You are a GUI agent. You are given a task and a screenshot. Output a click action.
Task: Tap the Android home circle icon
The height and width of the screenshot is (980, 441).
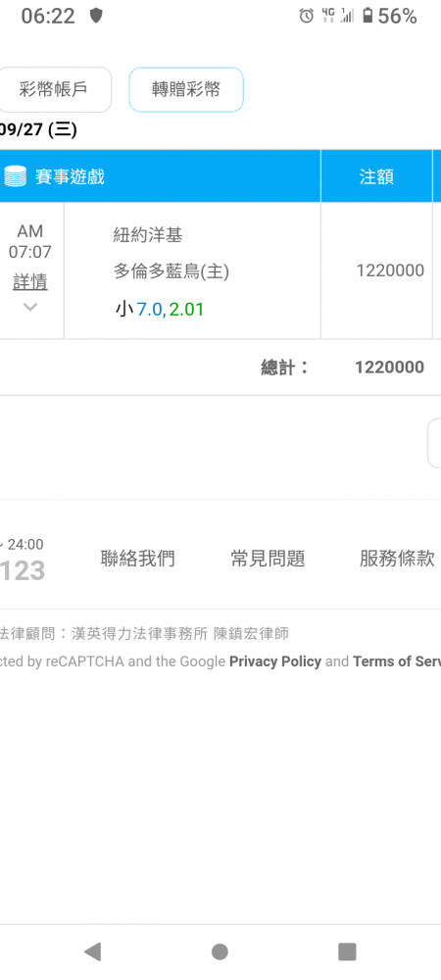(x=220, y=952)
